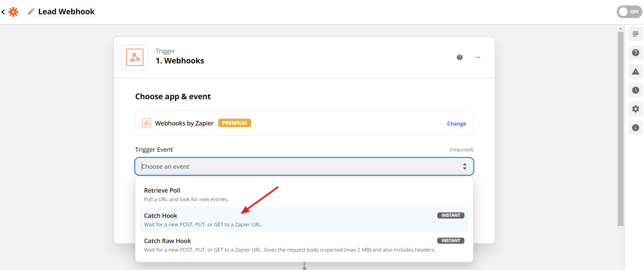Open the info details sidebar icon
Screen dimensions: 644x270
click(635, 127)
